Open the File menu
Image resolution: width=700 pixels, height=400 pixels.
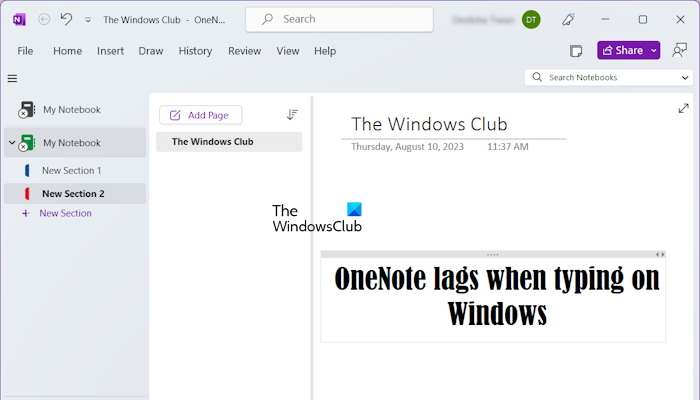[25, 51]
